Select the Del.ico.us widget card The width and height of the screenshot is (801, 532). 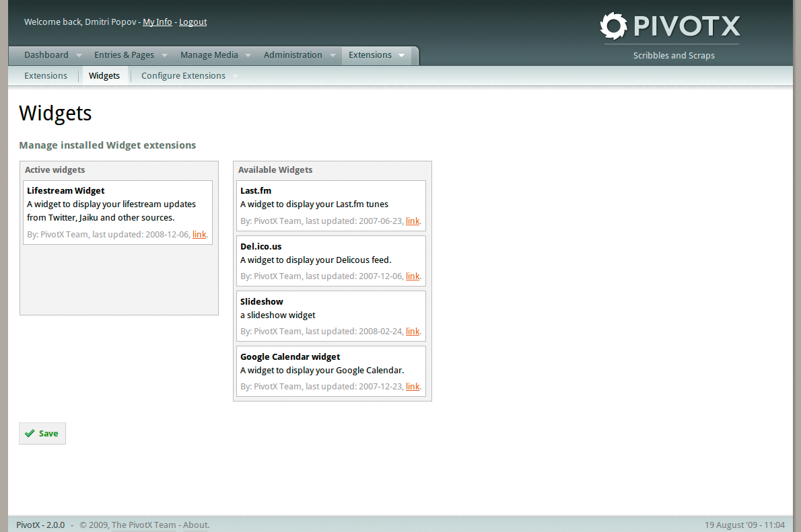pos(331,261)
